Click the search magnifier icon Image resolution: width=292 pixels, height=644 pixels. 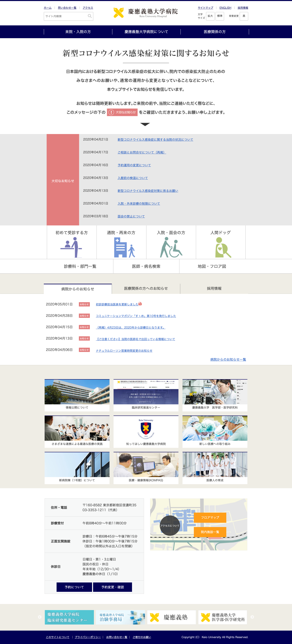click(90, 16)
